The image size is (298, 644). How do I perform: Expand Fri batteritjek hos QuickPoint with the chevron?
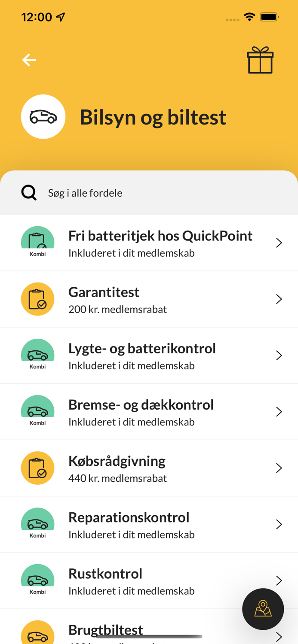(279, 243)
